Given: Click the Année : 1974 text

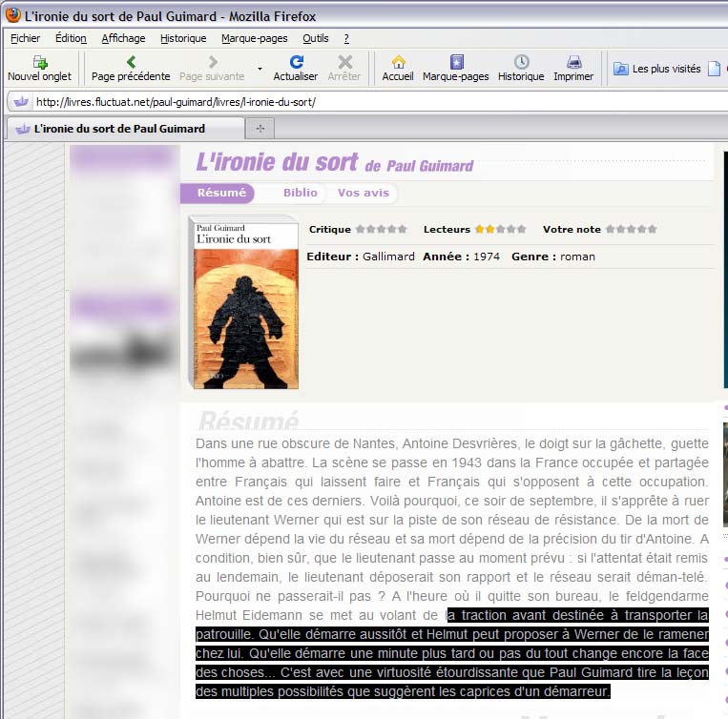Looking at the screenshot, I should coord(461,257).
